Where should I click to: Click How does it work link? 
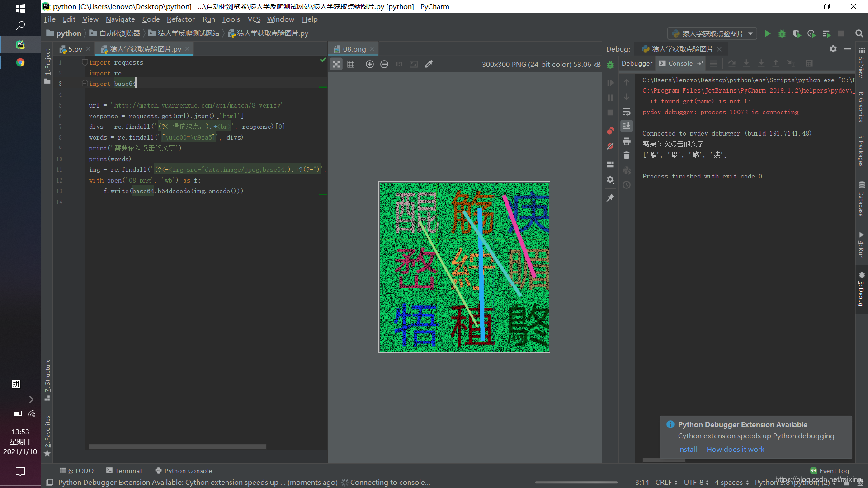tap(735, 449)
